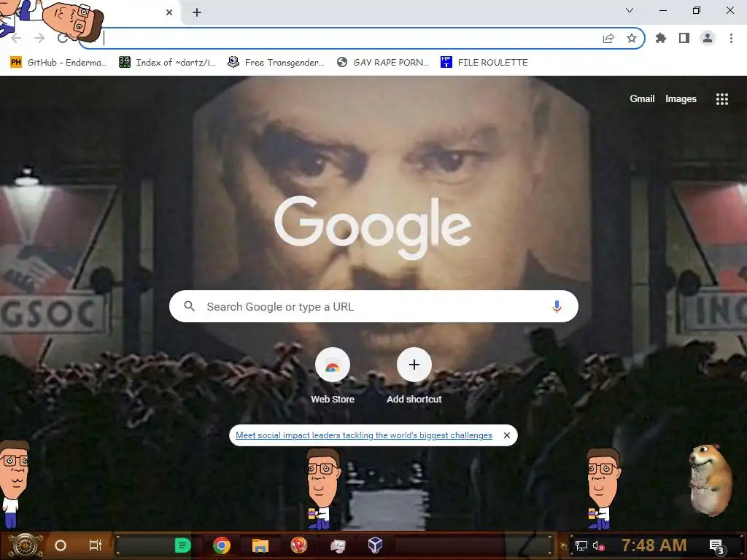This screenshot has height=560, width=747.
Task: Open the steampunk Start button
Action: [26, 545]
